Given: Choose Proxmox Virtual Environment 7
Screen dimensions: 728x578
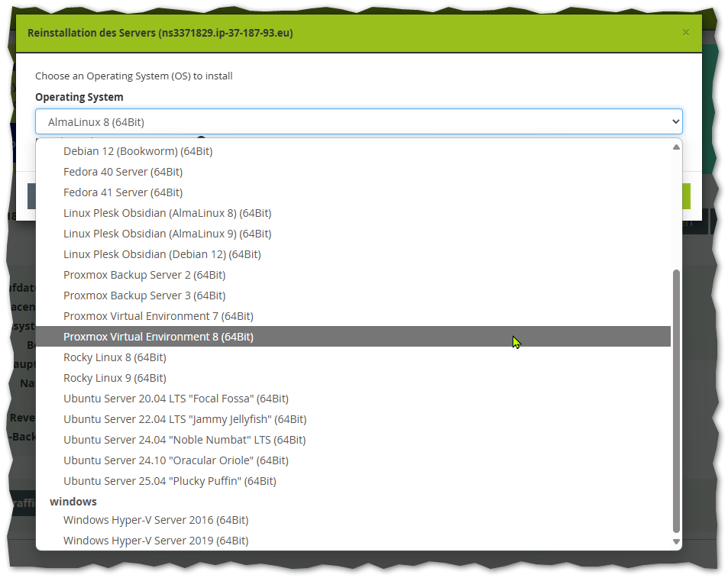Looking at the screenshot, I should (158, 316).
